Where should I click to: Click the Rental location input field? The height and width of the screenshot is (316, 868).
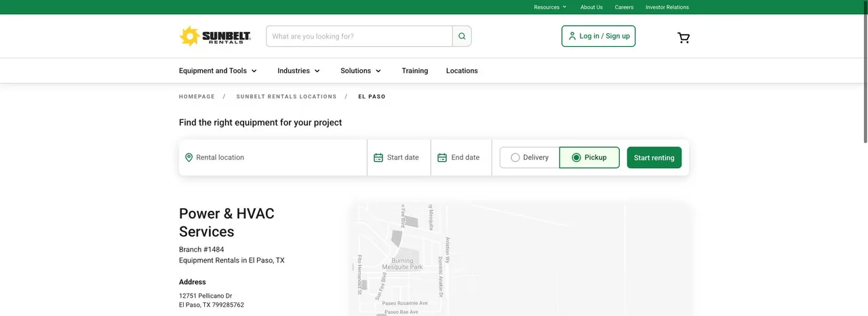pos(273,157)
